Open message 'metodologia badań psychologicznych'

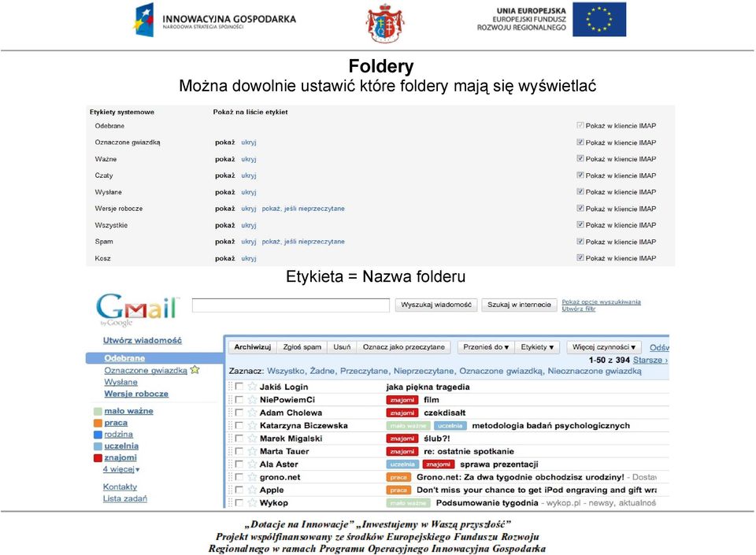(551, 425)
